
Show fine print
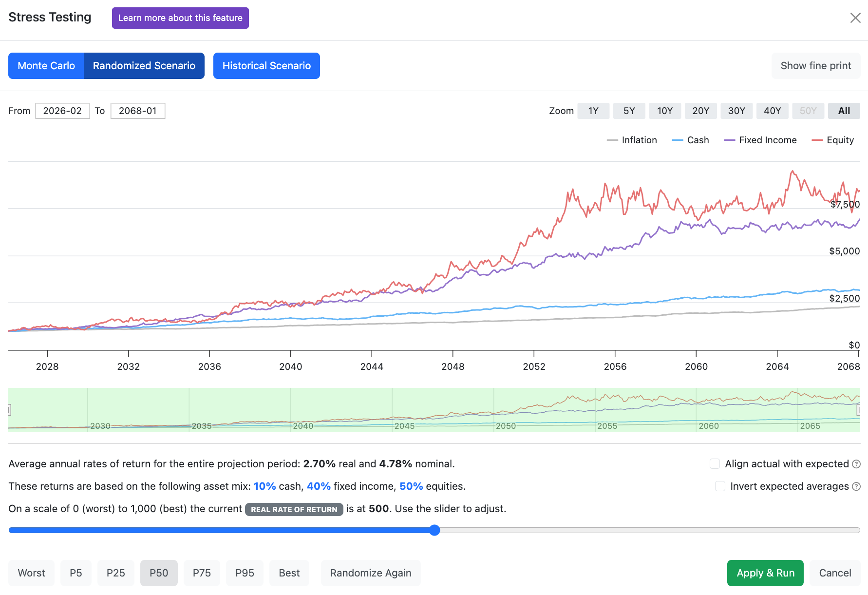coord(816,66)
